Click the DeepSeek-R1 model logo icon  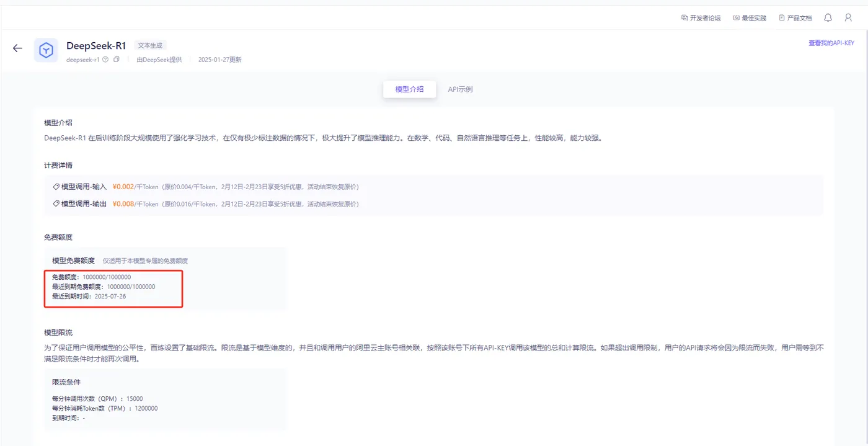click(x=46, y=50)
